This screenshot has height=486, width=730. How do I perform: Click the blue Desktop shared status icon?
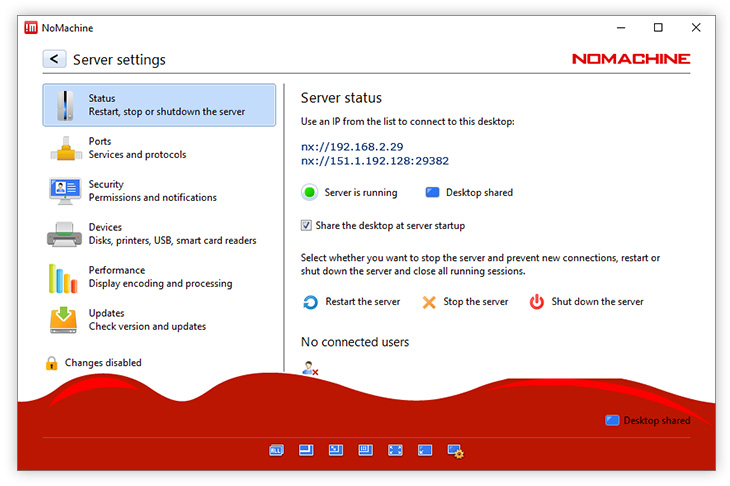[432, 193]
